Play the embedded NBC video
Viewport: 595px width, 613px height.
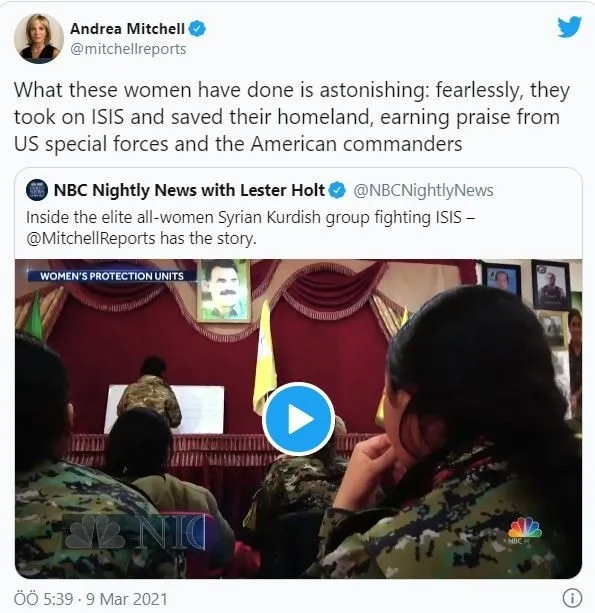click(298, 419)
